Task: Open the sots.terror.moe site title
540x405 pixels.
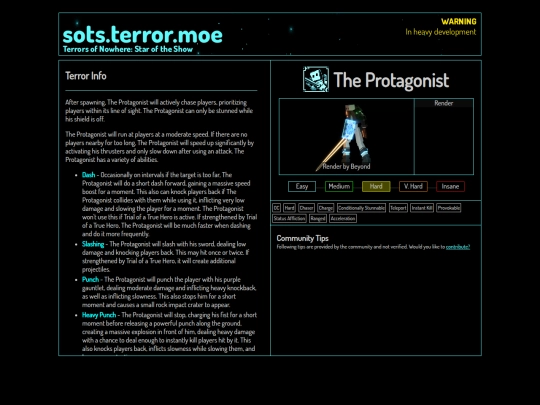Action: [x=143, y=34]
